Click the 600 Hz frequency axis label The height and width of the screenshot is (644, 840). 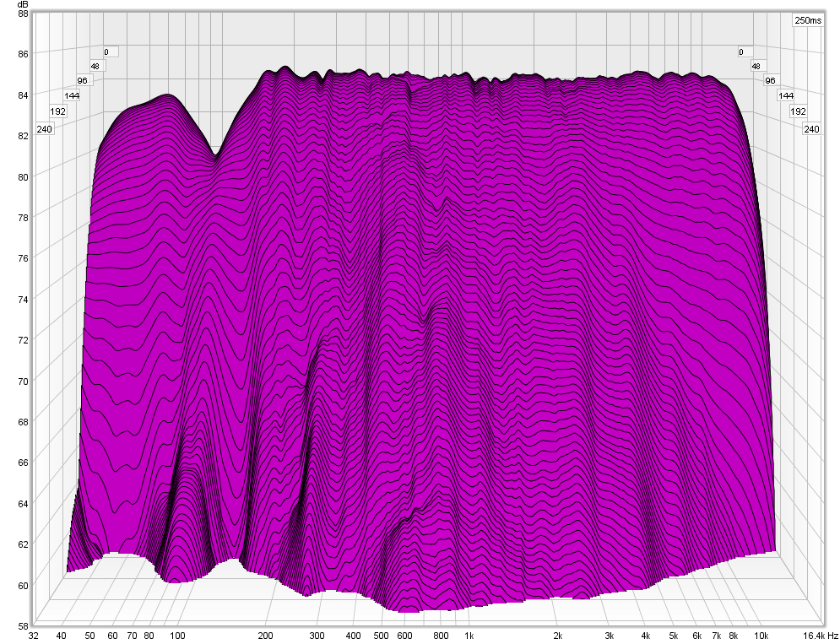(404, 636)
